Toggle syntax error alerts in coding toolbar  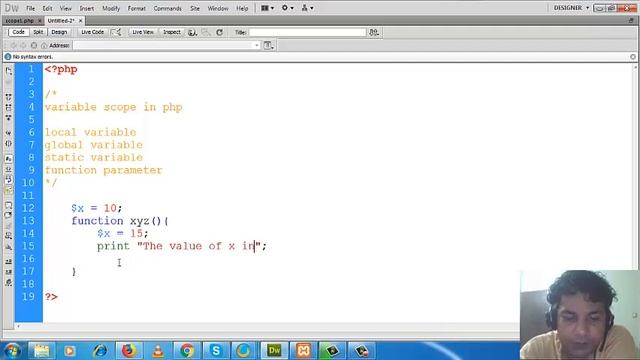pos(9,190)
